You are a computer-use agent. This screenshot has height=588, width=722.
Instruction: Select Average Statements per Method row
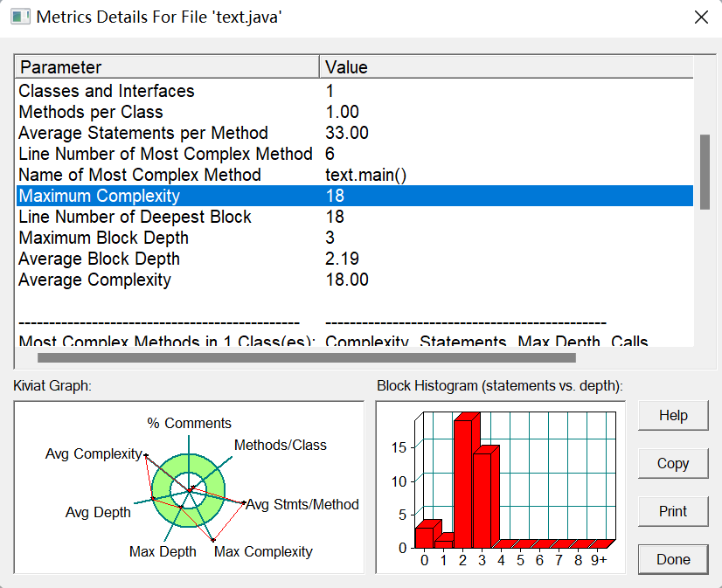tap(355, 133)
